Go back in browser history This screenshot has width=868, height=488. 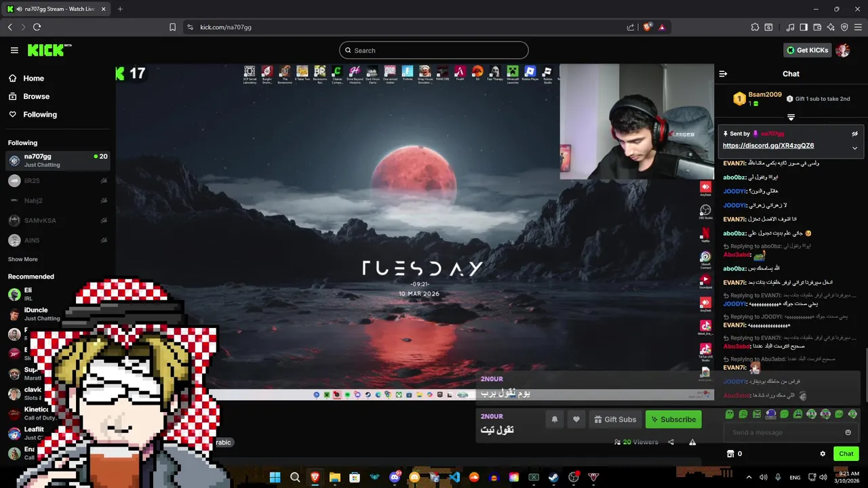[x=9, y=27]
